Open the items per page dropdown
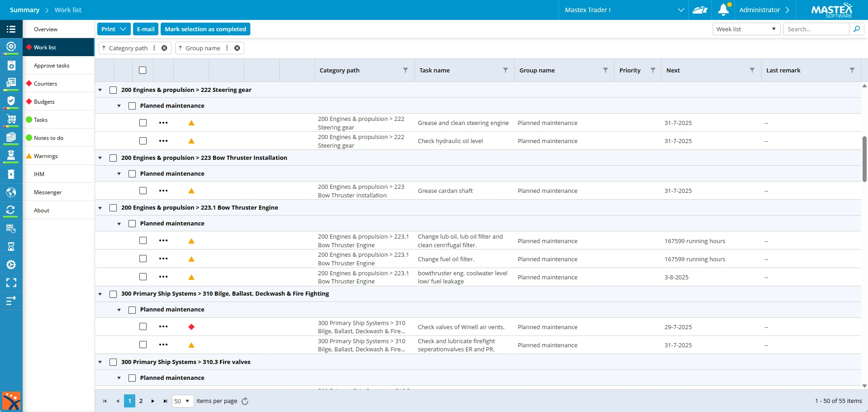This screenshot has width=868, height=412. coord(183,401)
